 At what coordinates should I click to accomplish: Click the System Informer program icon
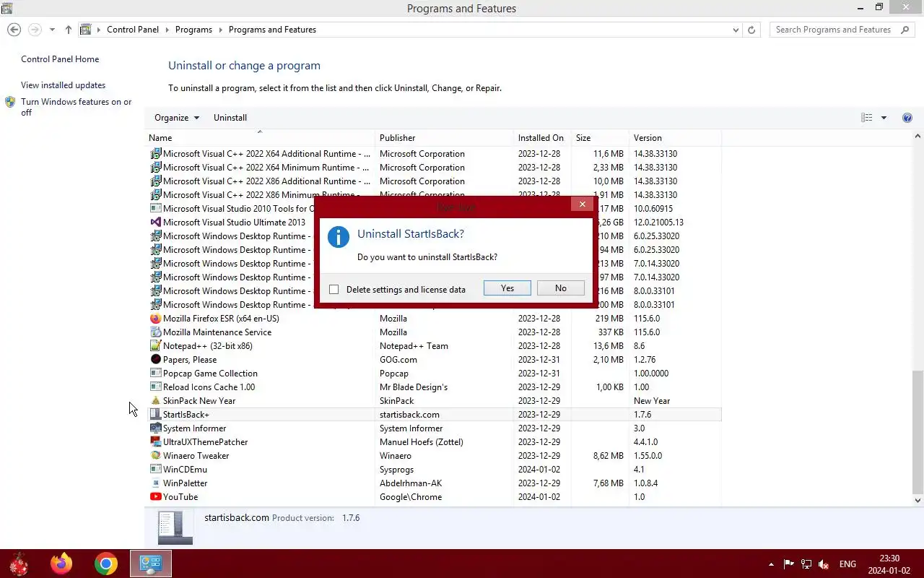pyautogui.click(x=155, y=428)
